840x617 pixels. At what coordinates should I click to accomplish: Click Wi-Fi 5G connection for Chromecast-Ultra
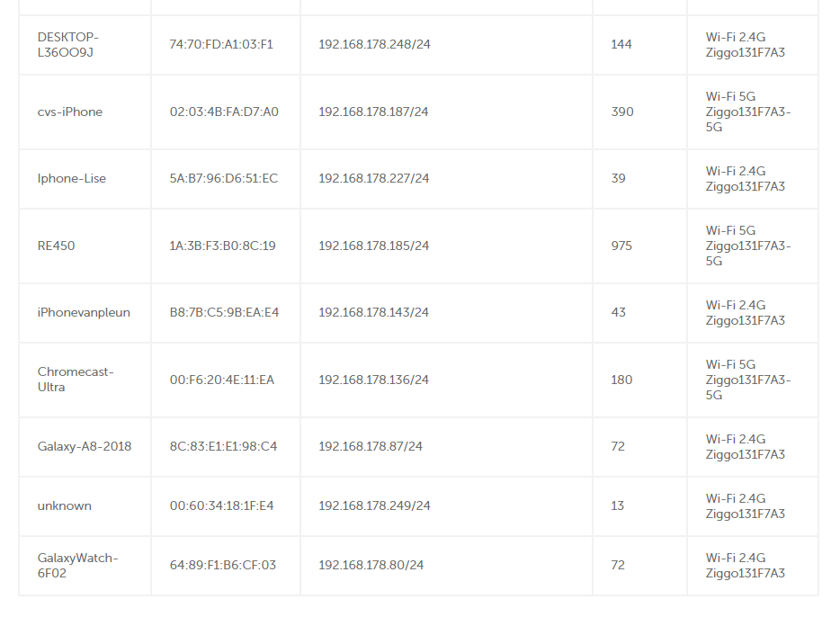(x=748, y=380)
